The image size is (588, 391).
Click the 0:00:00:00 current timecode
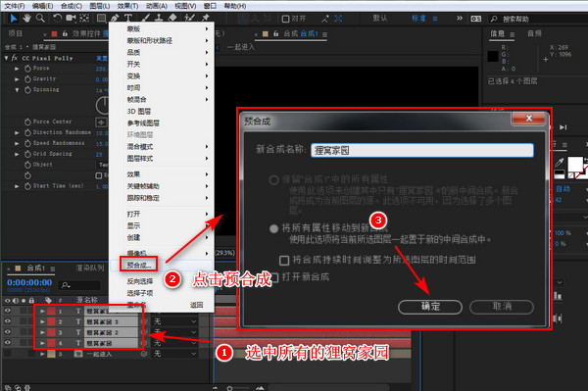point(29,282)
